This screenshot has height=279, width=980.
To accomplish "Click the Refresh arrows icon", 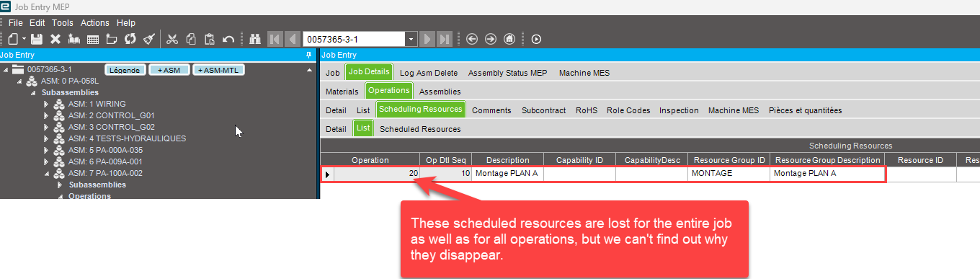I will tap(130, 39).
